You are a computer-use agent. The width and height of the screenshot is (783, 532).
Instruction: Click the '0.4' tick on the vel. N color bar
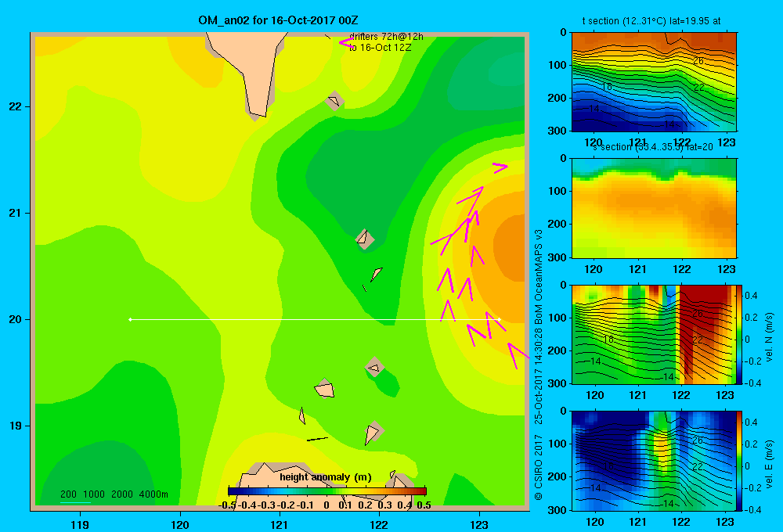[x=751, y=296]
